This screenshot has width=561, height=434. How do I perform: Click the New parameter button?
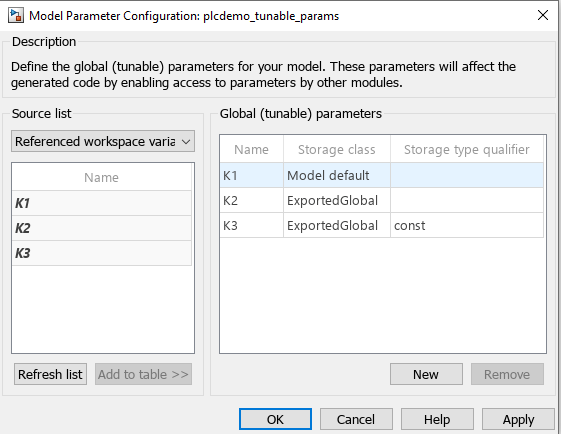pos(426,374)
